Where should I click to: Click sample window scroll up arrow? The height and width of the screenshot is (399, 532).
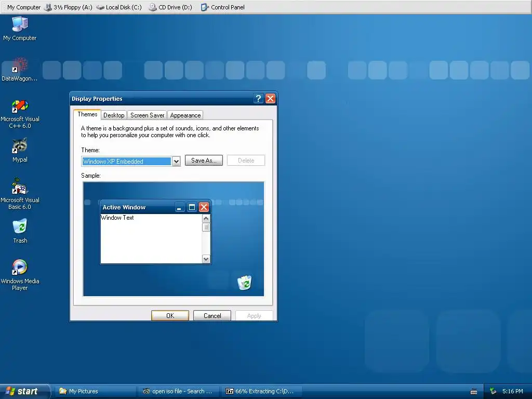pyautogui.click(x=206, y=219)
